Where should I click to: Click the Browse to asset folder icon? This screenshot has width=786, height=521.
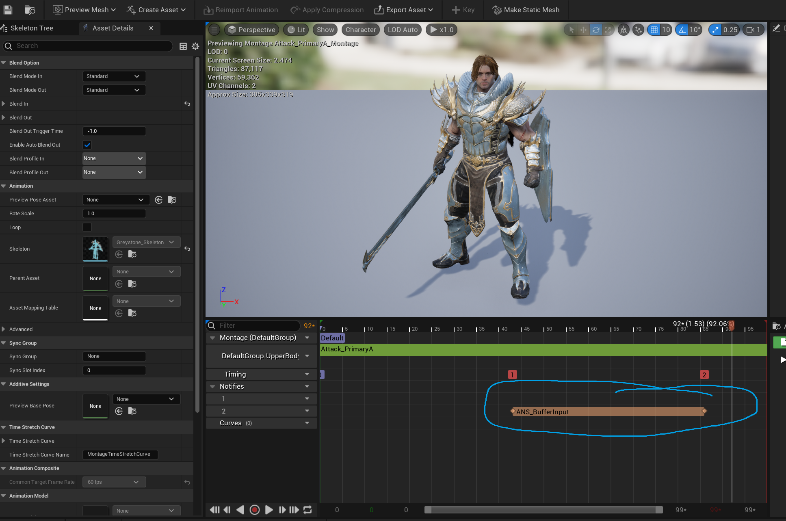click(30, 10)
